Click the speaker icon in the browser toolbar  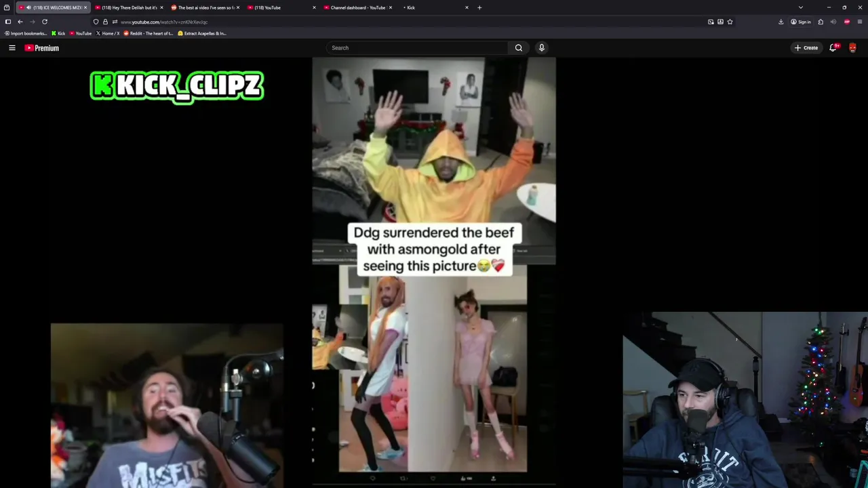coord(833,22)
